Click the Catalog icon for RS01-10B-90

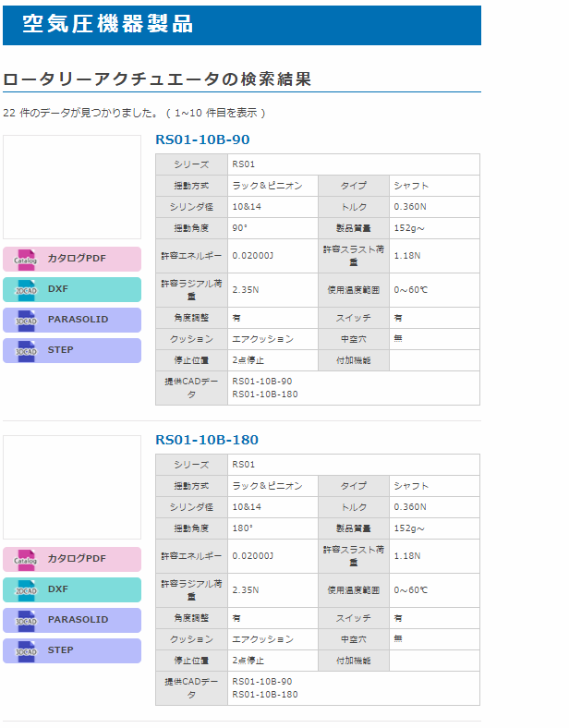tap(26, 259)
